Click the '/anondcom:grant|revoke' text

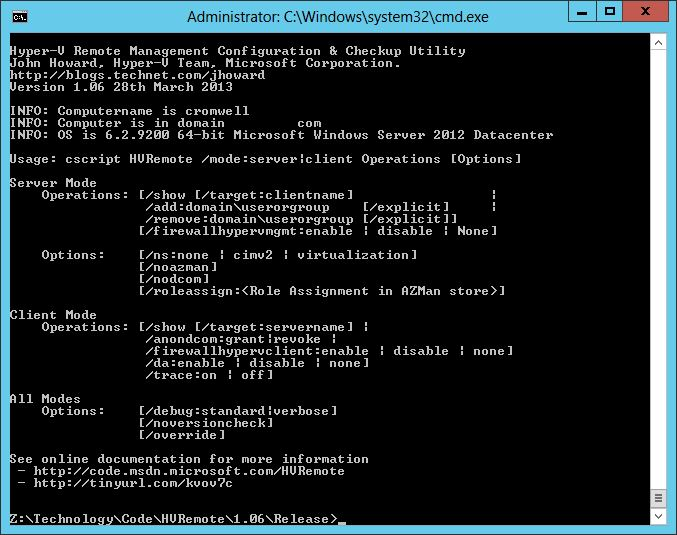[x=233, y=339]
